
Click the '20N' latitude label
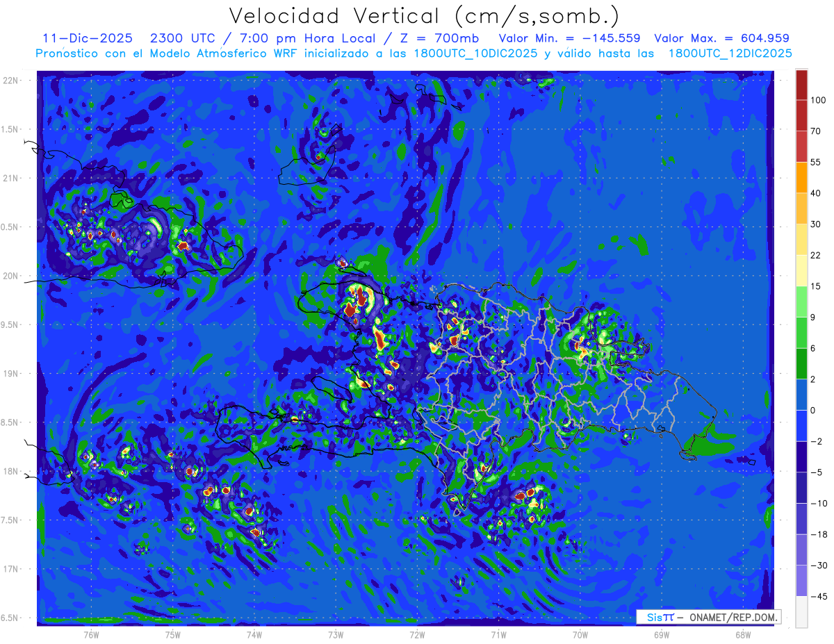pos(11,276)
